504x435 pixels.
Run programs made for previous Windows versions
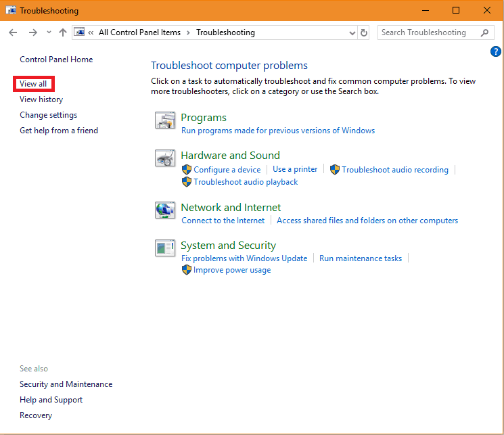[278, 131]
